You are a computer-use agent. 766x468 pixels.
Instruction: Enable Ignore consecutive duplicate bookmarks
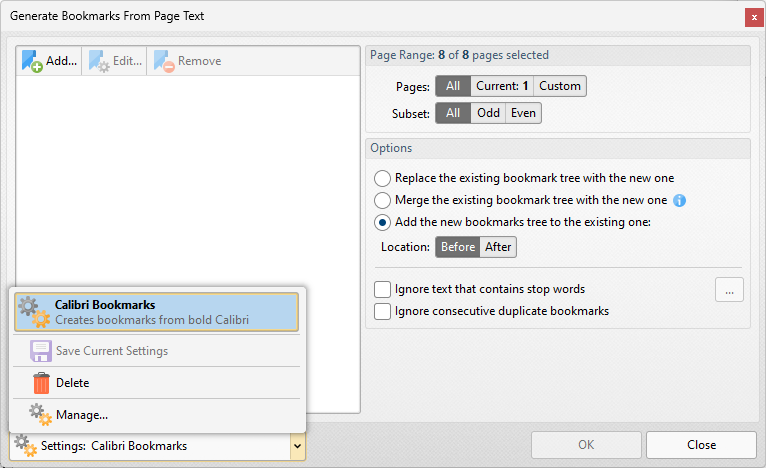tap(383, 311)
